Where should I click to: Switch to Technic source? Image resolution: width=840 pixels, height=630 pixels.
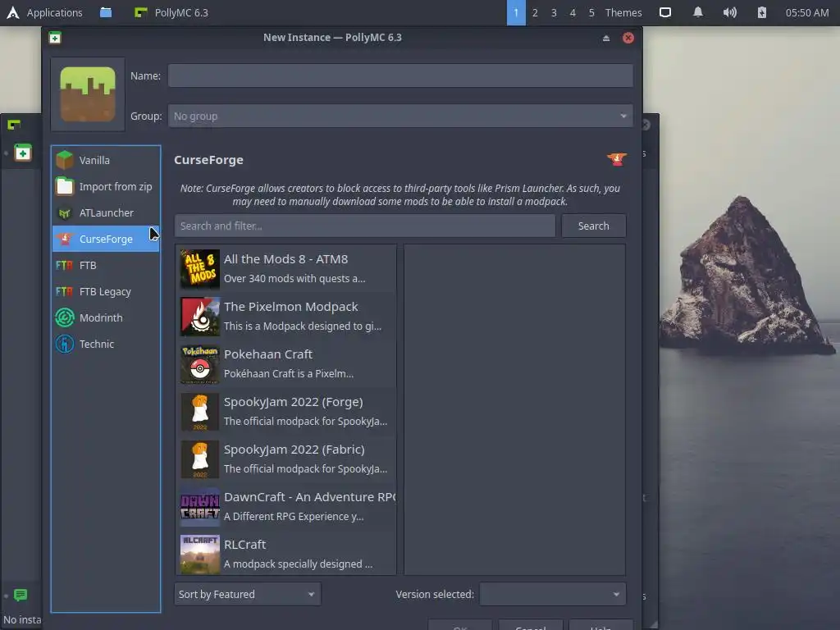(x=106, y=344)
